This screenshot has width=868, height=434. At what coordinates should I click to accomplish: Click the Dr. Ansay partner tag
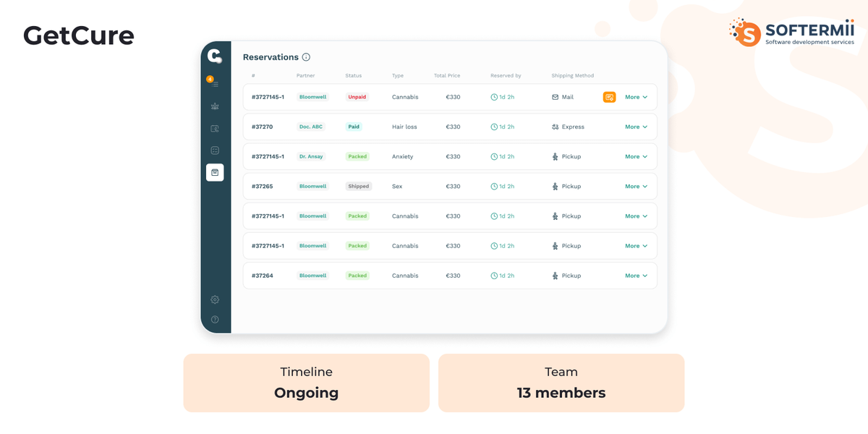pyautogui.click(x=311, y=156)
